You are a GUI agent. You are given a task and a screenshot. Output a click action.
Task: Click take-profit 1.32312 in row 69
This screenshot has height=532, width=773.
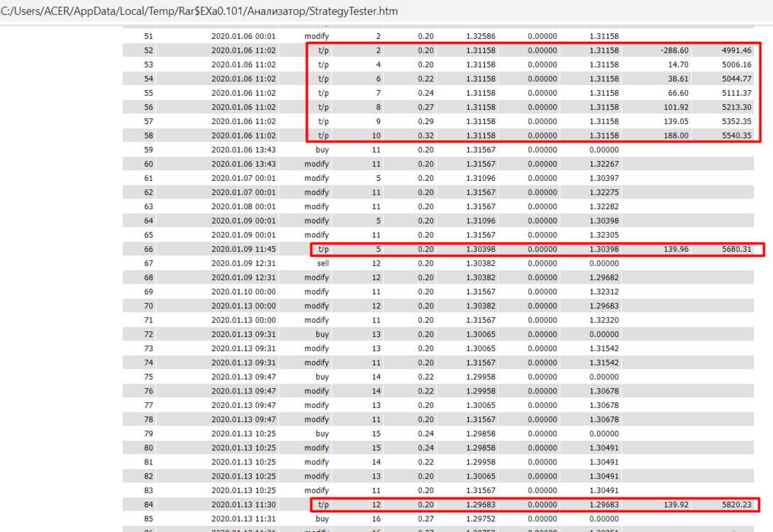[x=604, y=292]
